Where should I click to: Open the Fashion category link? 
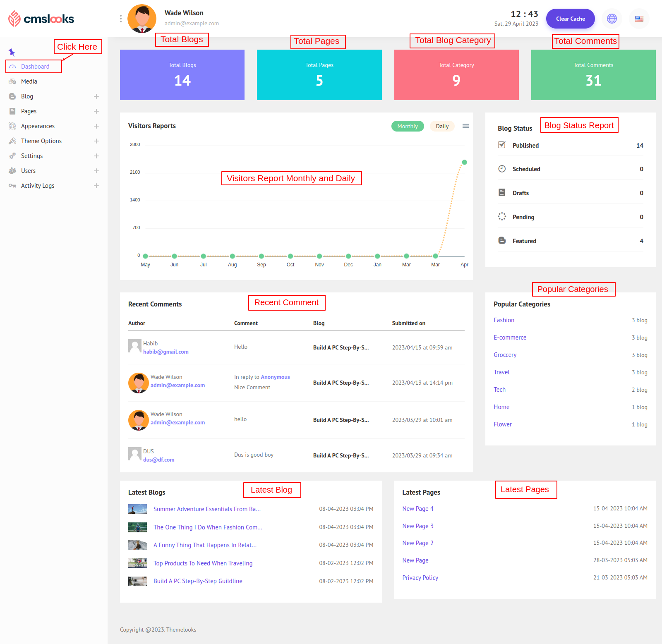[504, 320]
